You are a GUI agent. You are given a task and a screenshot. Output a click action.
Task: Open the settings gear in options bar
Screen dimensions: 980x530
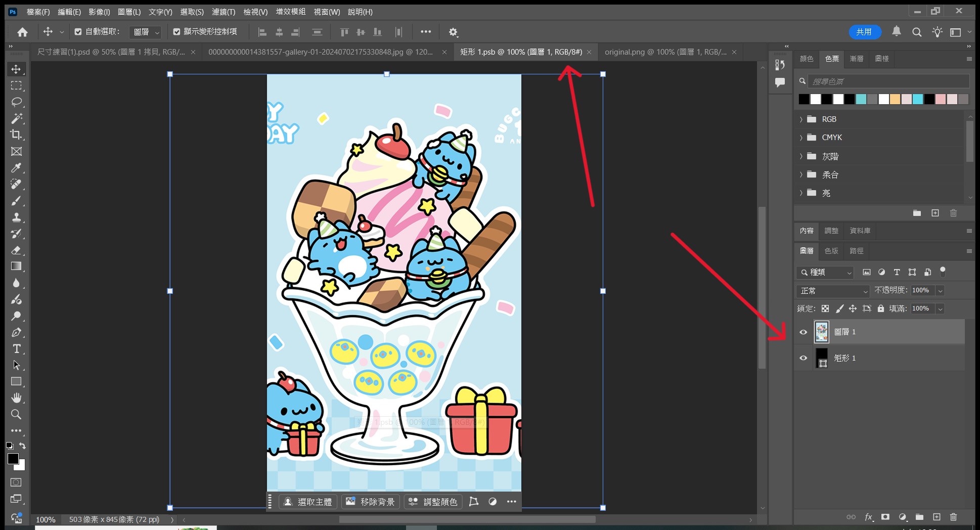(x=453, y=32)
